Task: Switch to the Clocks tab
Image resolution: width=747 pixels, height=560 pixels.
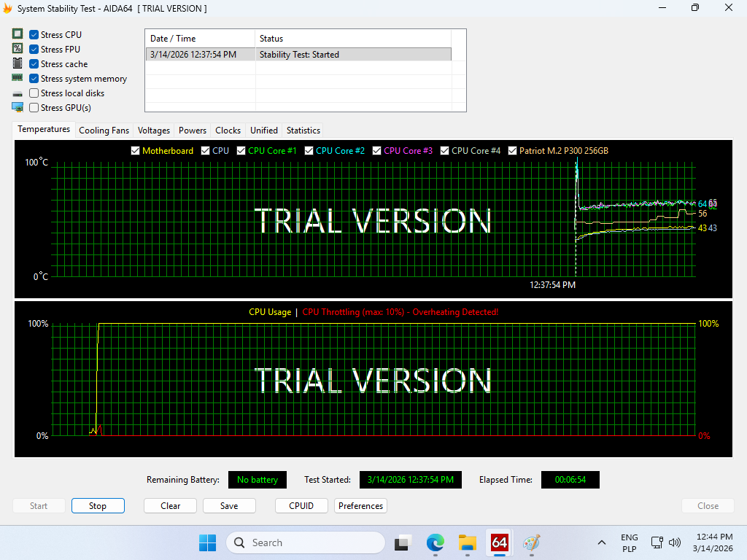Action: 228,130
